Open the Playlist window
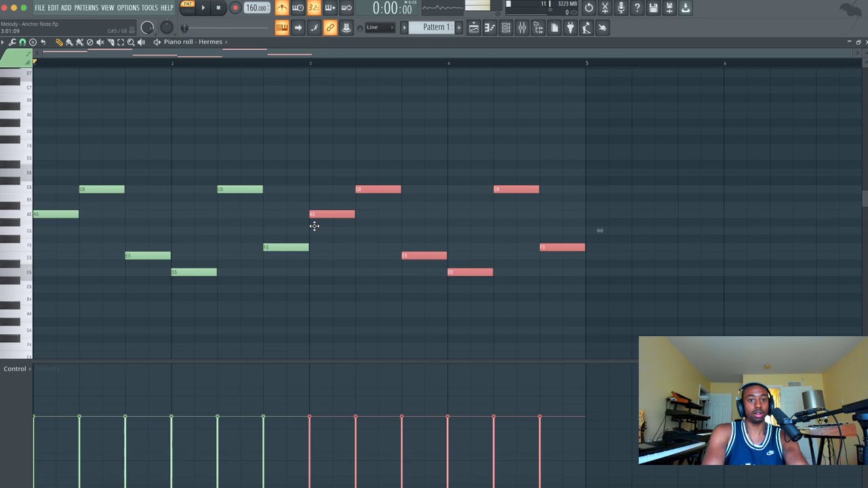 tap(473, 28)
